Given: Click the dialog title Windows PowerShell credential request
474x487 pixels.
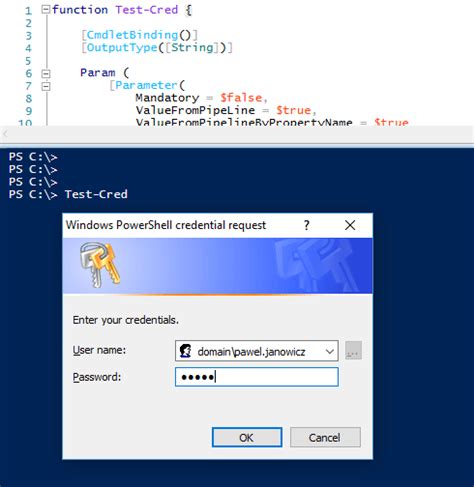Looking at the screenshot, I should point(166,225).
